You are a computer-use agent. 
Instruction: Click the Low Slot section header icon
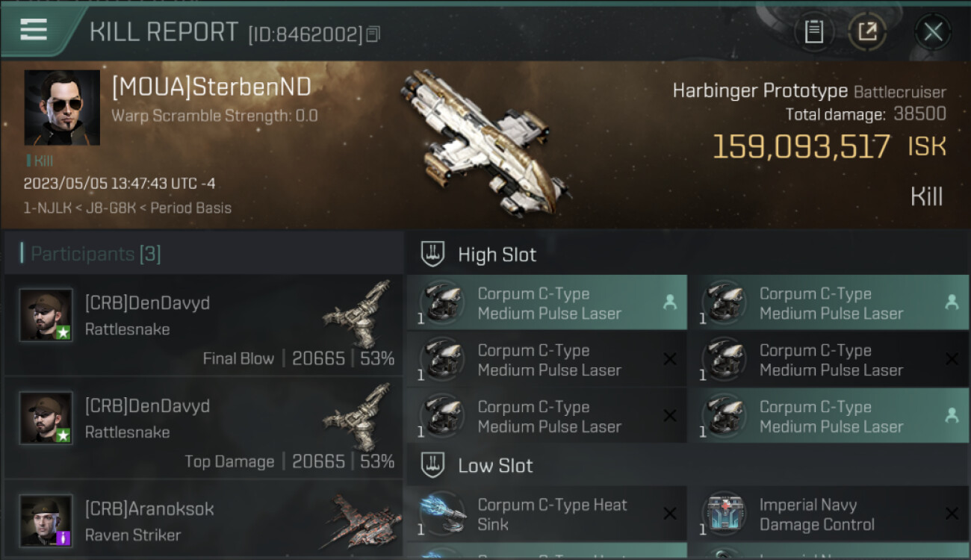tap(433, 464)
